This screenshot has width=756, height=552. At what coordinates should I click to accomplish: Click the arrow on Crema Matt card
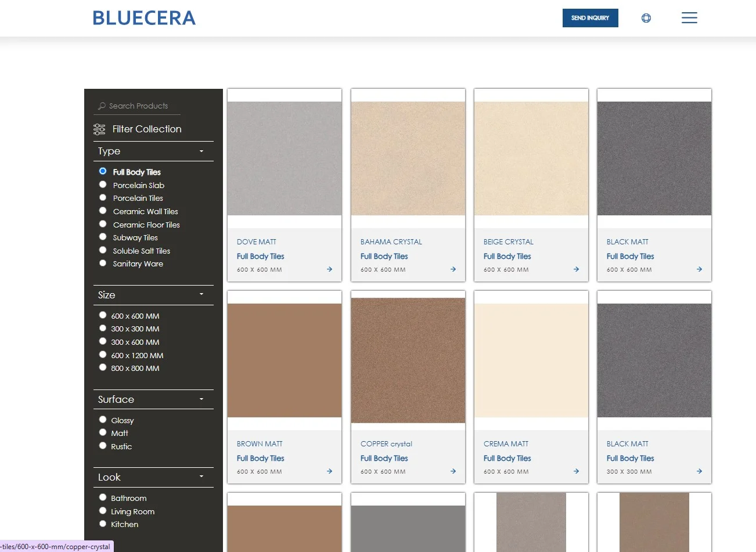click(576, 471)
